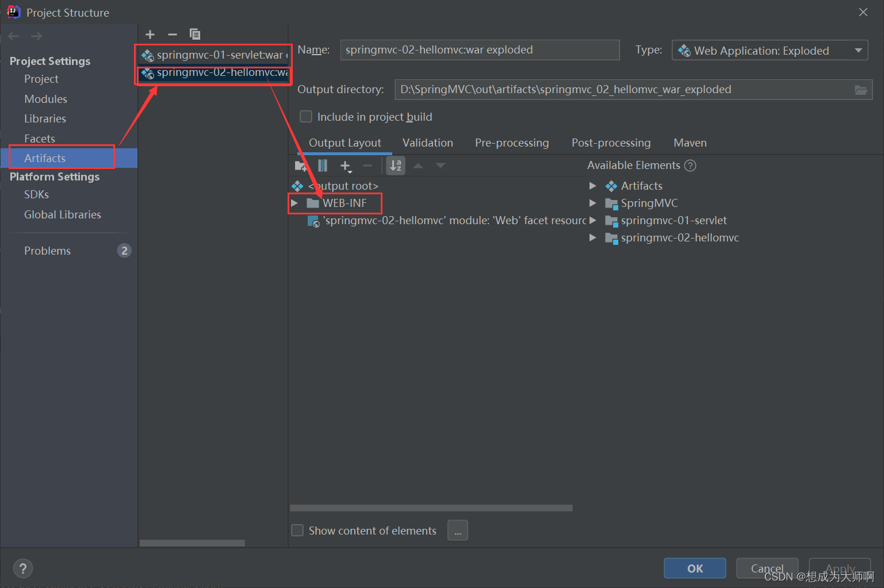This screenshot has height=588, width=884.
Task: Switch to the Output Layout tab
Action: [x=345, y=143]
